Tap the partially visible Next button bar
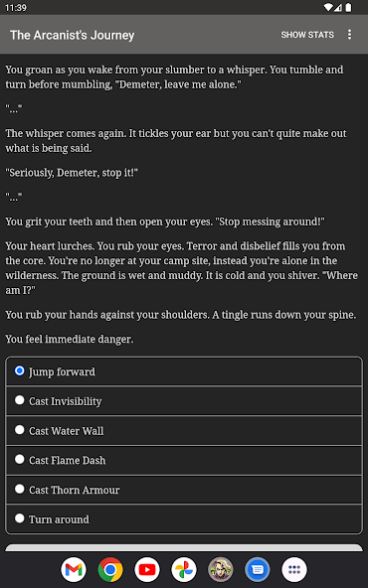The image size is (368, 588). click(x=184, y=547)
